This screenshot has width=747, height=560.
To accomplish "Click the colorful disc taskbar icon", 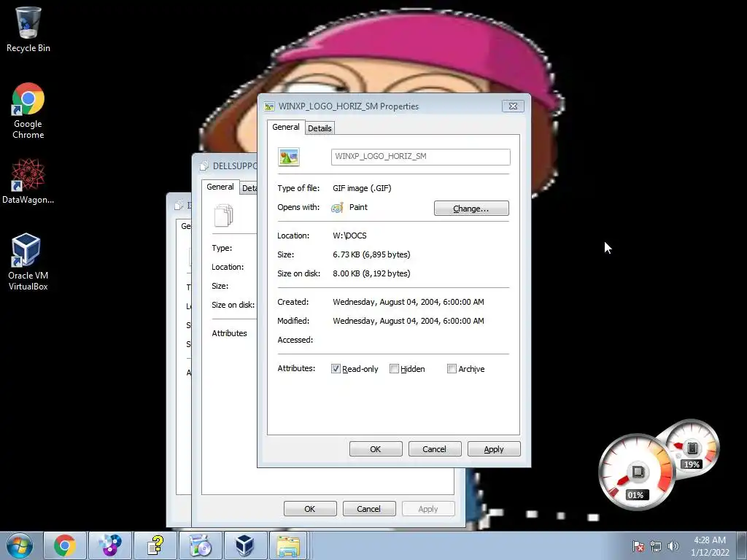I will [109, 545].
